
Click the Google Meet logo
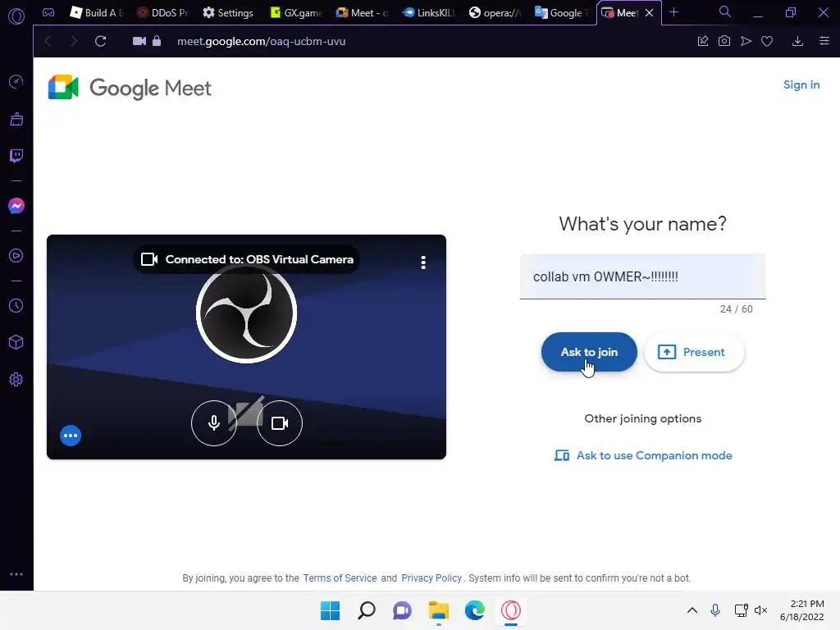coord(130,88)
